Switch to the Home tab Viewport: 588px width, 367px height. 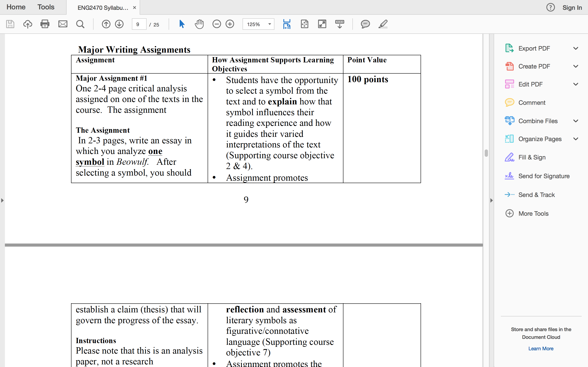[x=16, y=7]
